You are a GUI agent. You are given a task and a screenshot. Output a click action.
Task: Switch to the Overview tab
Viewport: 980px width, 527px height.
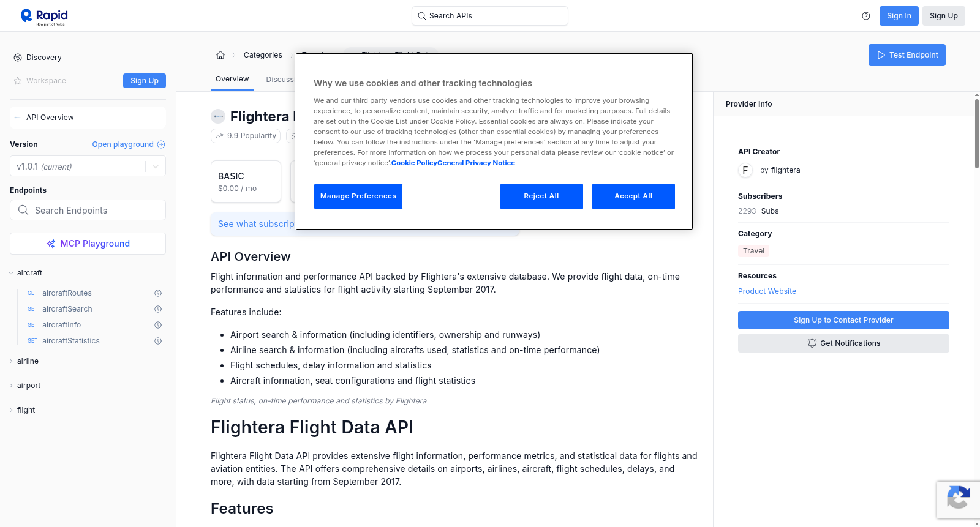tap(232, 79)
